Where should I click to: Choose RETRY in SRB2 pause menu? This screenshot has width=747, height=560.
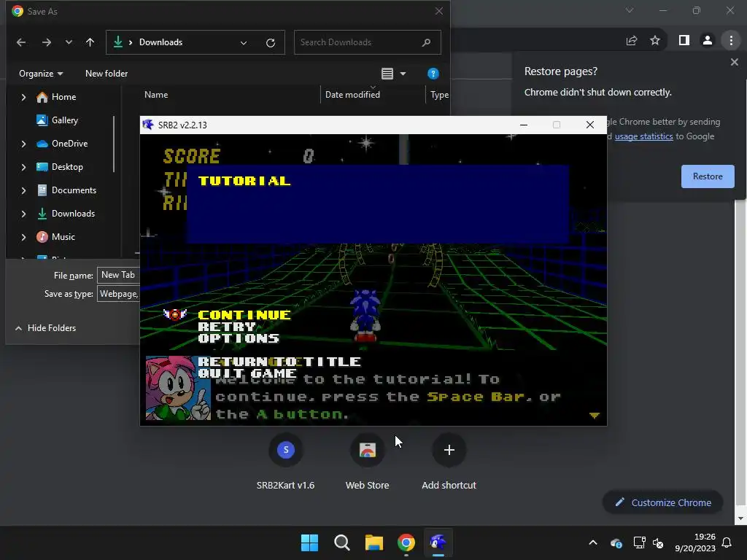227,327
